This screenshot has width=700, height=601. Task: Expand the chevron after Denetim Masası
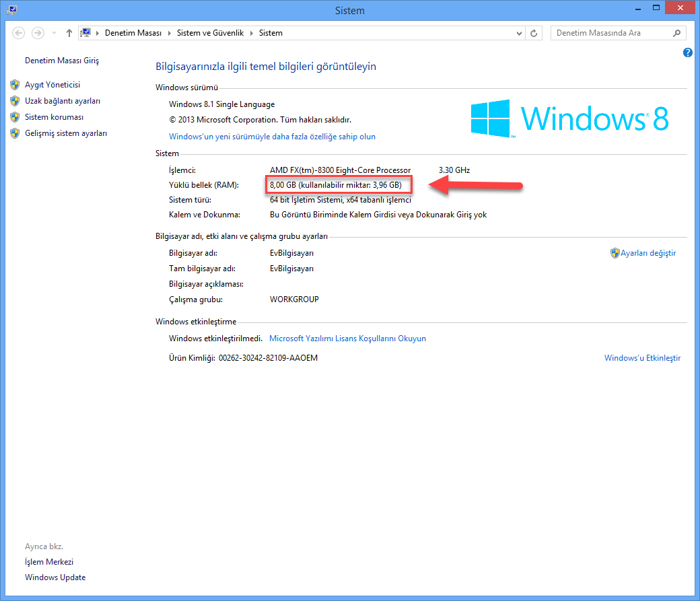click(169, 33)
